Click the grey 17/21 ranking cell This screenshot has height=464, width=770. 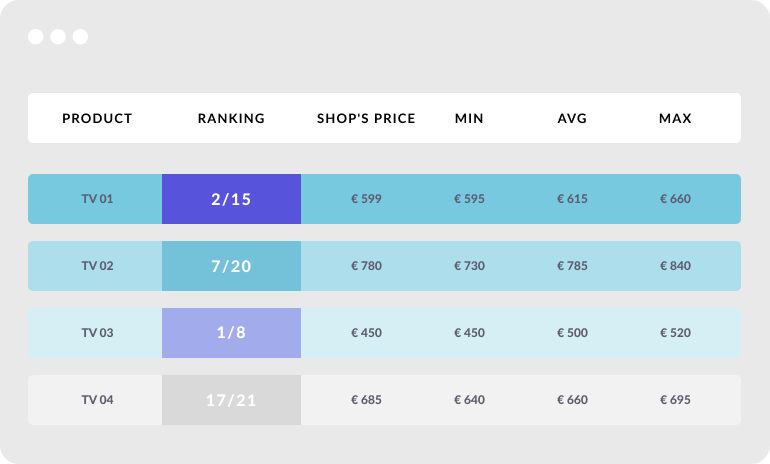point(231,400)
